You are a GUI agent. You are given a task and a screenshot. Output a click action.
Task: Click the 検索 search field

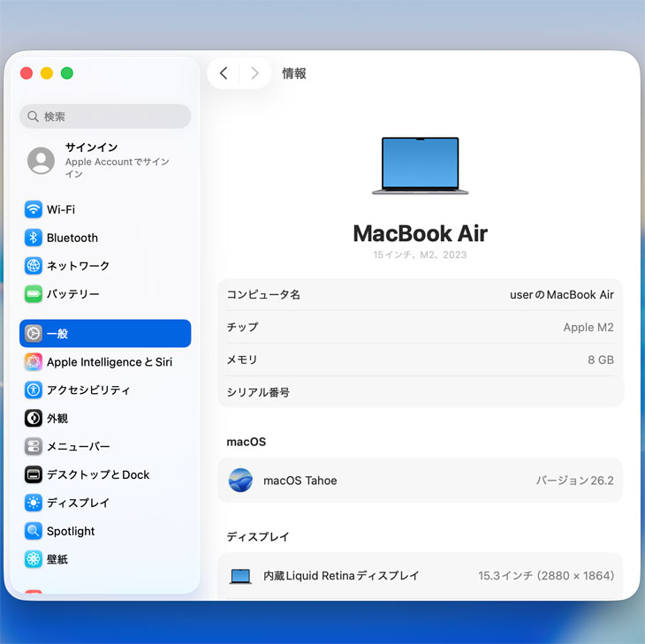click(105, 117)
